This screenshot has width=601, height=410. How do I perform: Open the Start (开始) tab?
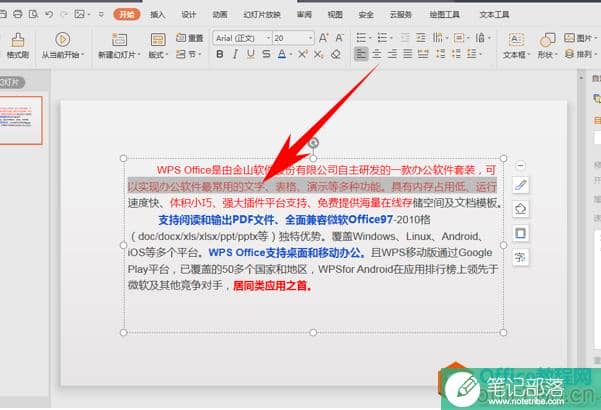click(127, 15)
